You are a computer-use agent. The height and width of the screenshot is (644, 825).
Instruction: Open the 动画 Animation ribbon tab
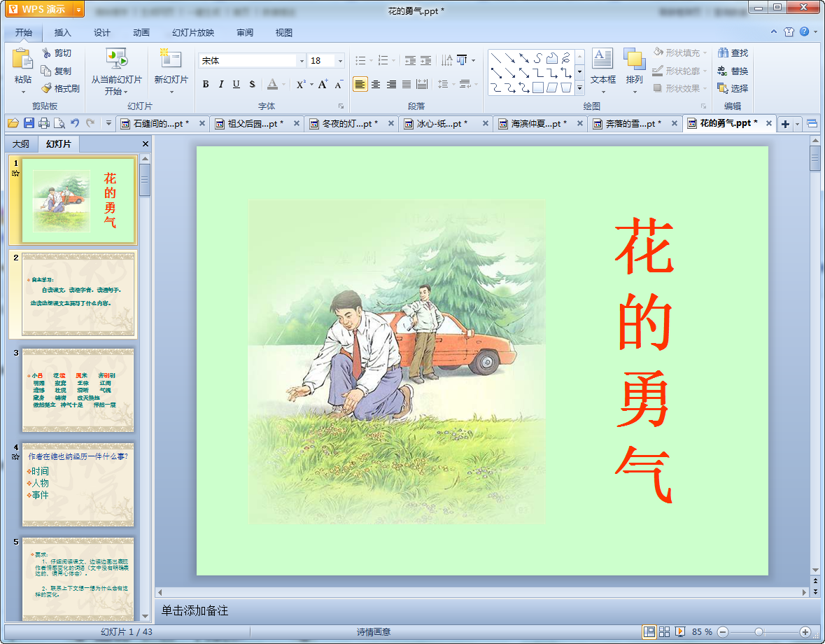click(x=141, y=33)
